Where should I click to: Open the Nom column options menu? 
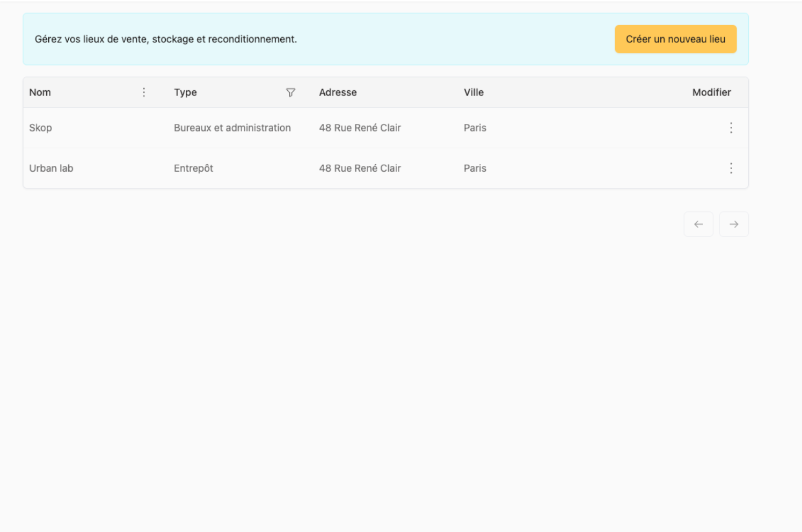pyautogui.click(x=144, y=92)
